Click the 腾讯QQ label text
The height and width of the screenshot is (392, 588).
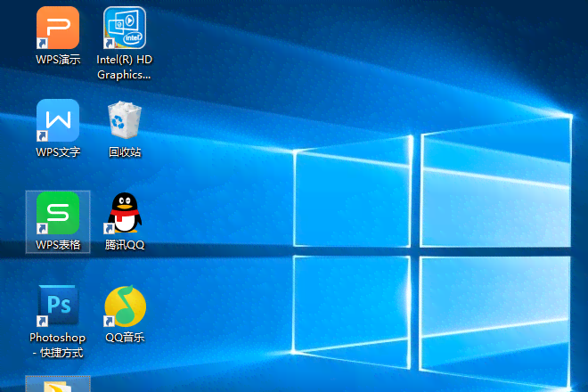[125, 245]
